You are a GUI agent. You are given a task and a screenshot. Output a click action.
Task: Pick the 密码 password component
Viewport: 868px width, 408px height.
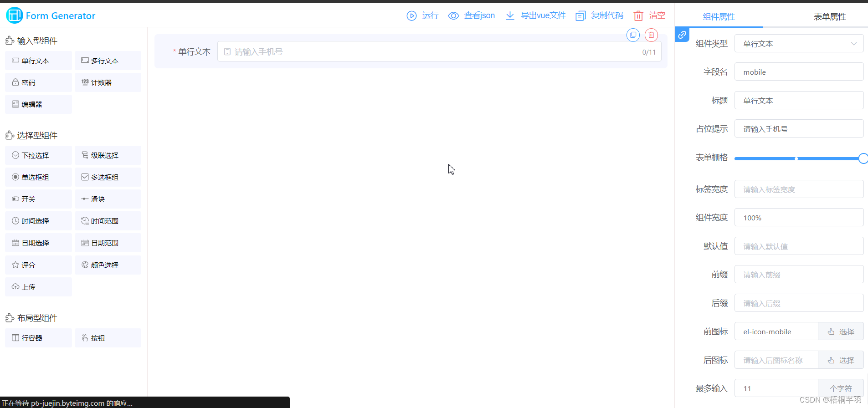tap(38, 82)
